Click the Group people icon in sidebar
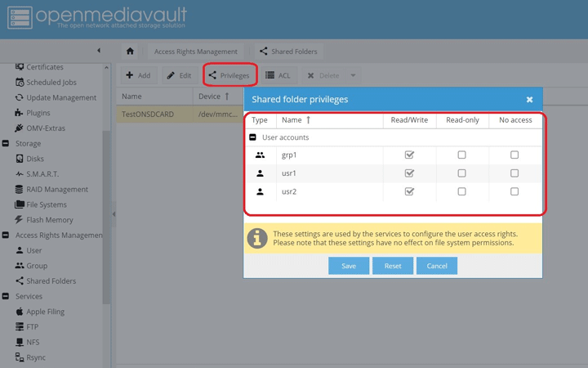 (20, 266)
